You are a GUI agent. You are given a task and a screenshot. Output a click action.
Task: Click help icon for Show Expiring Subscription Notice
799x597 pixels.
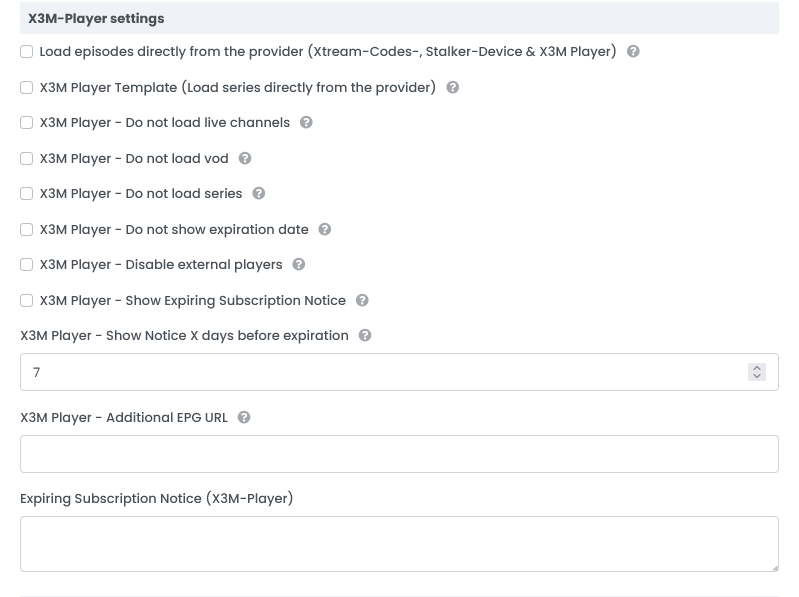pos(363,301)
